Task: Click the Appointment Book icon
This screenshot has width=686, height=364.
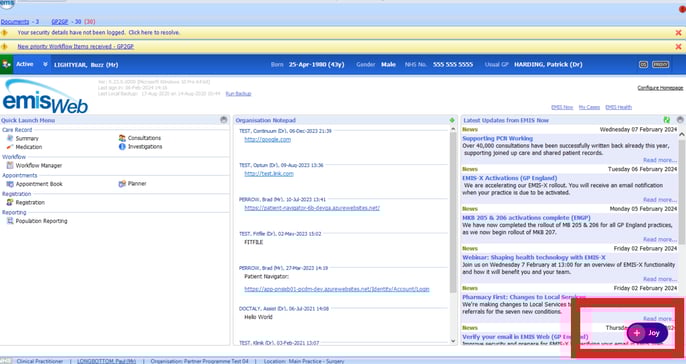Action: [10, 184]
